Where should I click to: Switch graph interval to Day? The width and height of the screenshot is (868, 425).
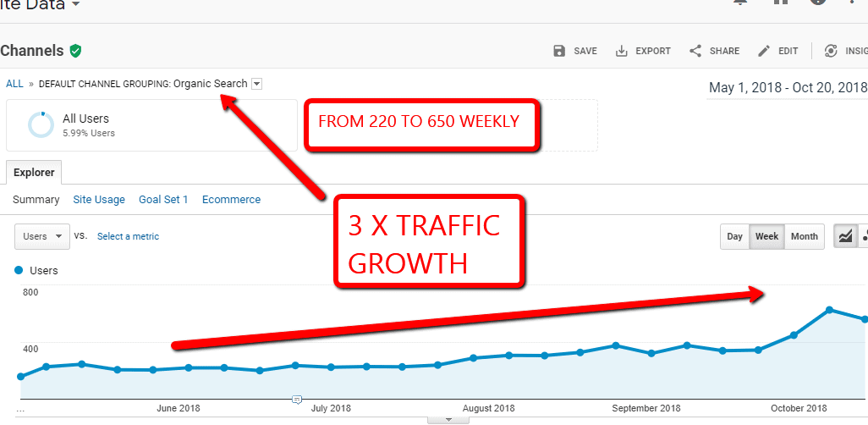[x=735, y=237]
